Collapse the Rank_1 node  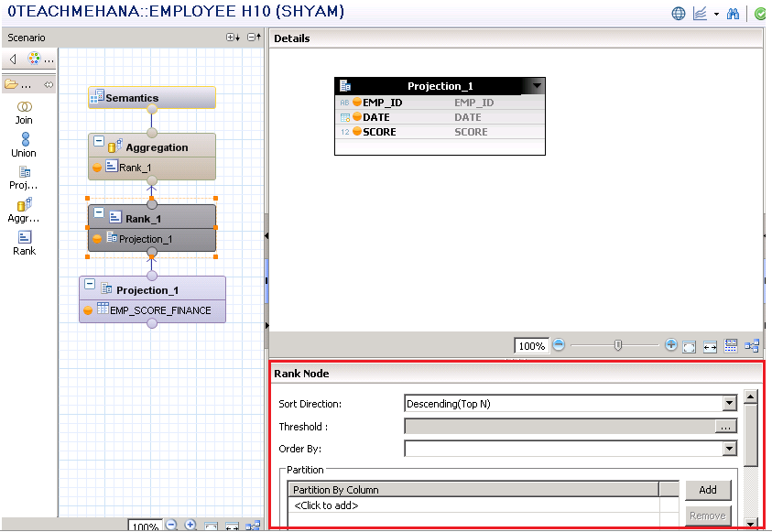click(99, 213)
